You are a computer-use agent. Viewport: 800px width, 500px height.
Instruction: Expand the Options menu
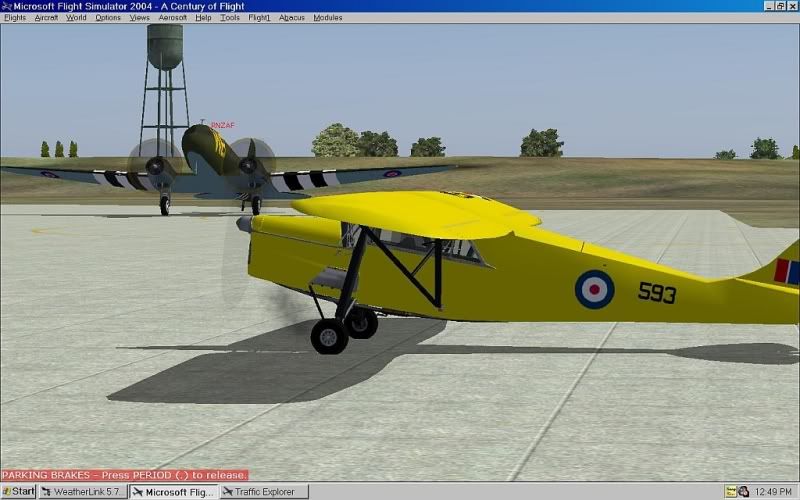click(108, 18)
